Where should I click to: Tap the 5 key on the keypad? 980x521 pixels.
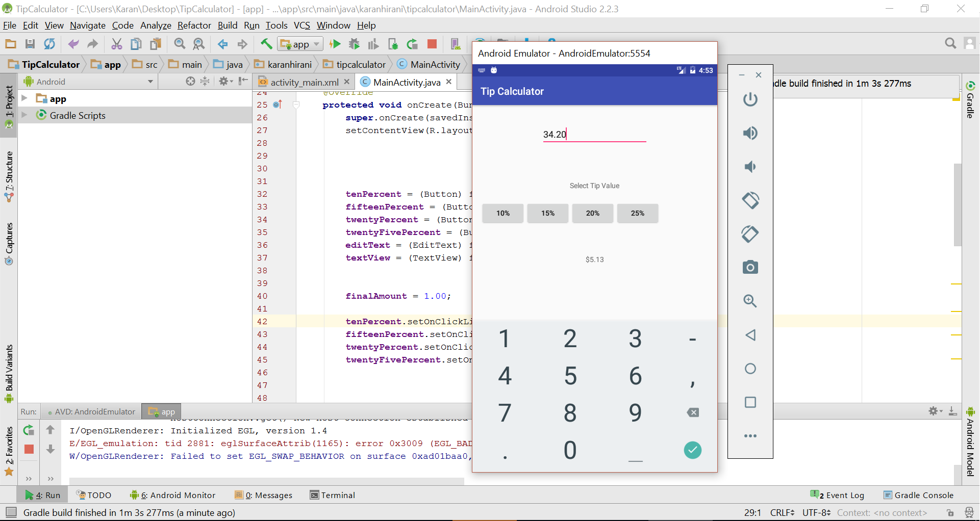pyautogui.click(x=570, y=376)
